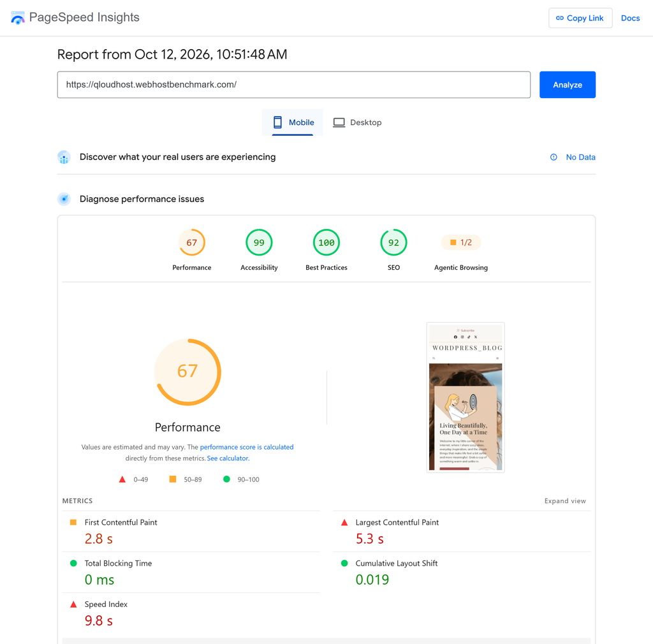The image size is (653, 644).
Task: Click the report date heading text
Action: point(172,54)
